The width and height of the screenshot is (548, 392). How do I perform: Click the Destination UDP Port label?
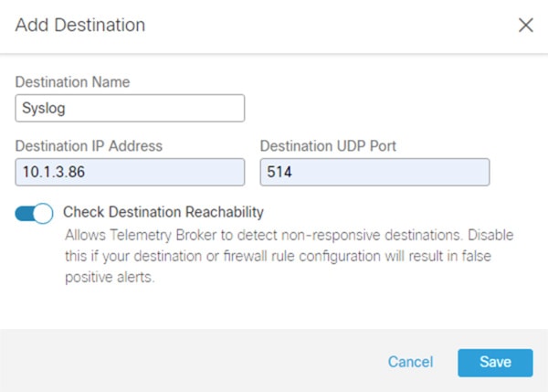point(328,146)
